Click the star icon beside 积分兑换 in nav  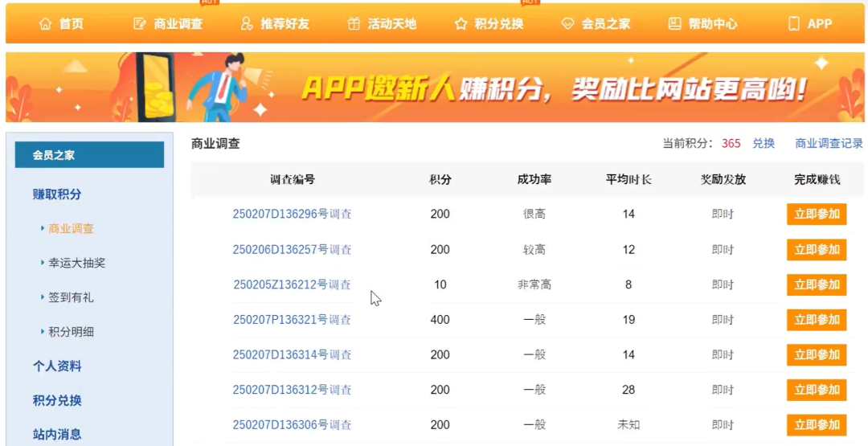point(461,24)
